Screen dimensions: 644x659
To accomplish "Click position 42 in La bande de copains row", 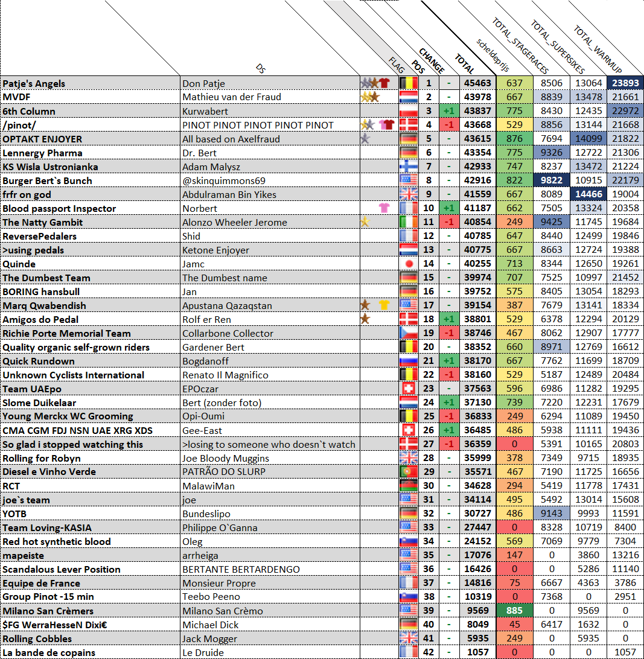I will tap(429, 652).
